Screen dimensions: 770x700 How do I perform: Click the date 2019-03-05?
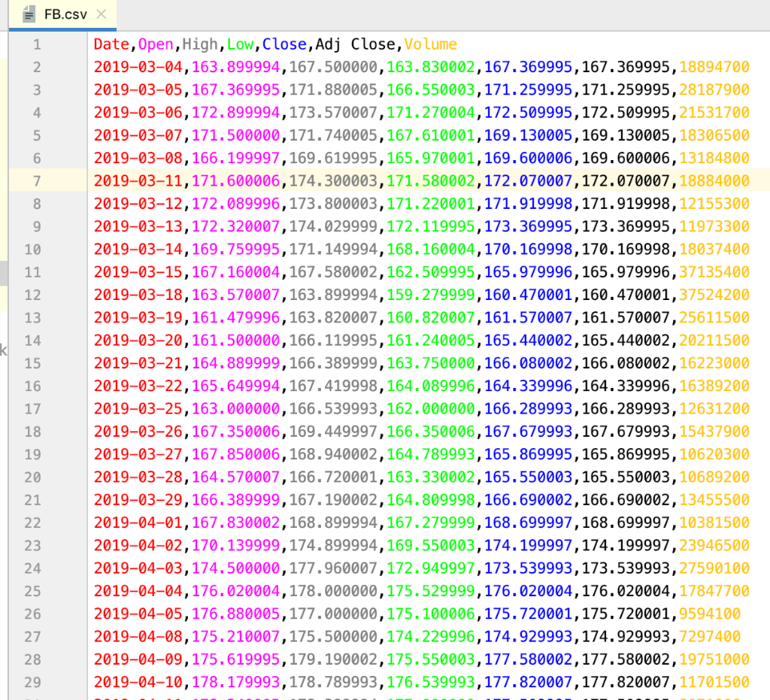click(138, 89)
